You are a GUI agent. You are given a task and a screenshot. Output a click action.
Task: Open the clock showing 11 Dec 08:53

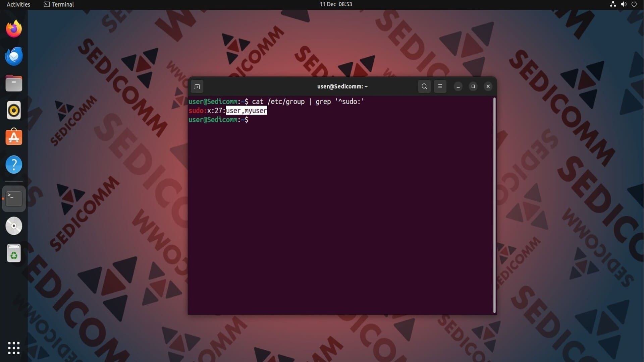point(336,4)
